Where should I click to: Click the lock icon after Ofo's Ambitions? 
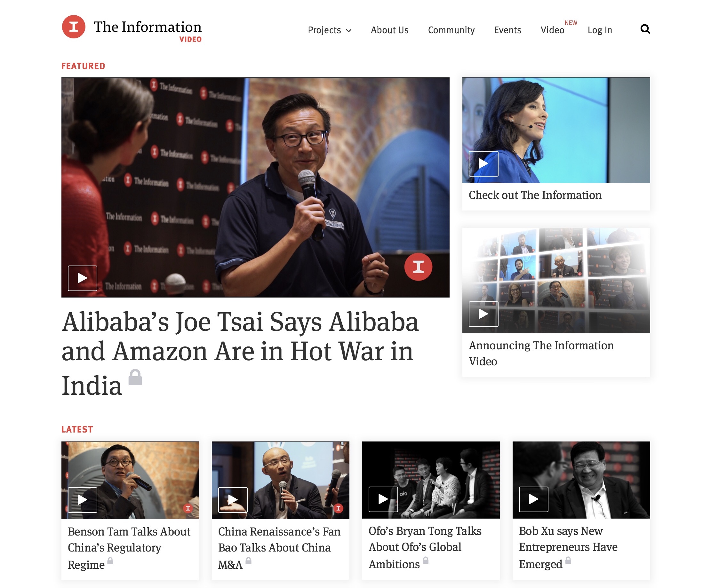[x=426, y=560]
